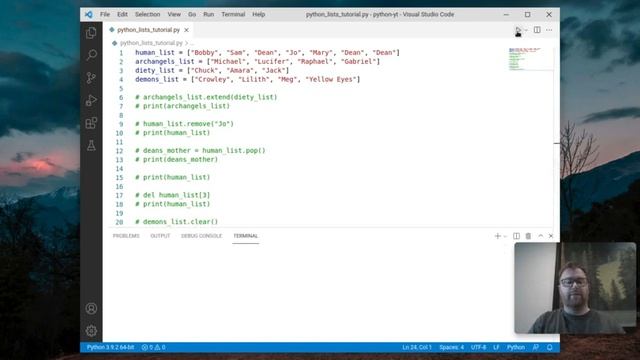Image resolution: width=640 pixels, height=360 pixels.
Task: Select the python_lists_tutorial.py editor tab
Action: point(148,30)
